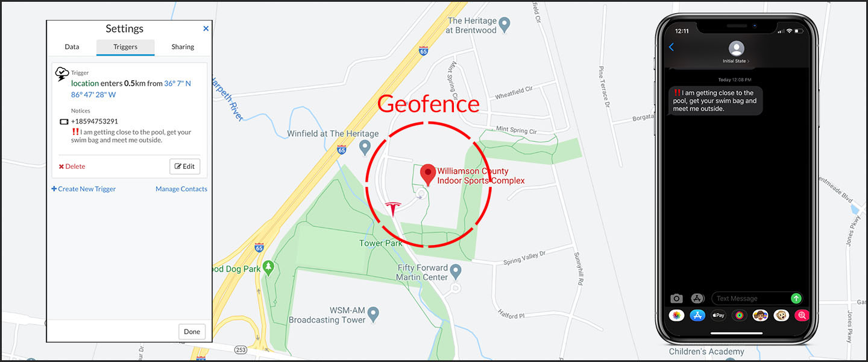Delete the location trigger
The width and height of the screenshot is (868, 362).
pos(72,167)
